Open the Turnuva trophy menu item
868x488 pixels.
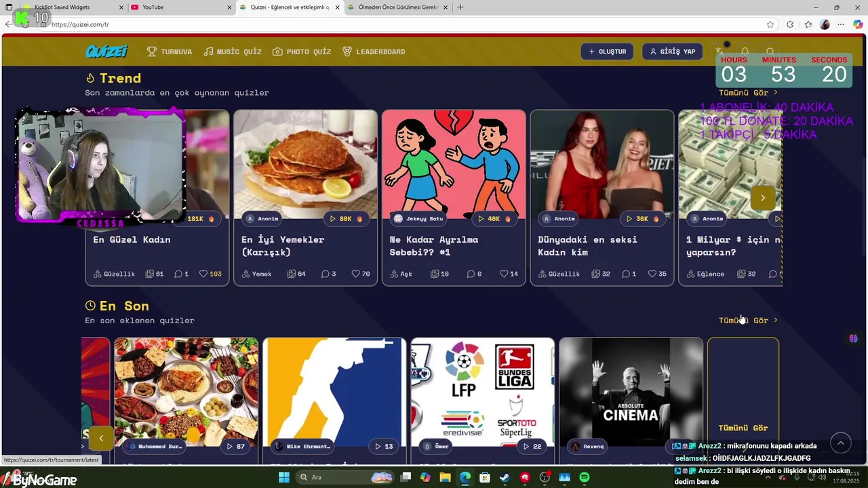[x=170, y=52]
